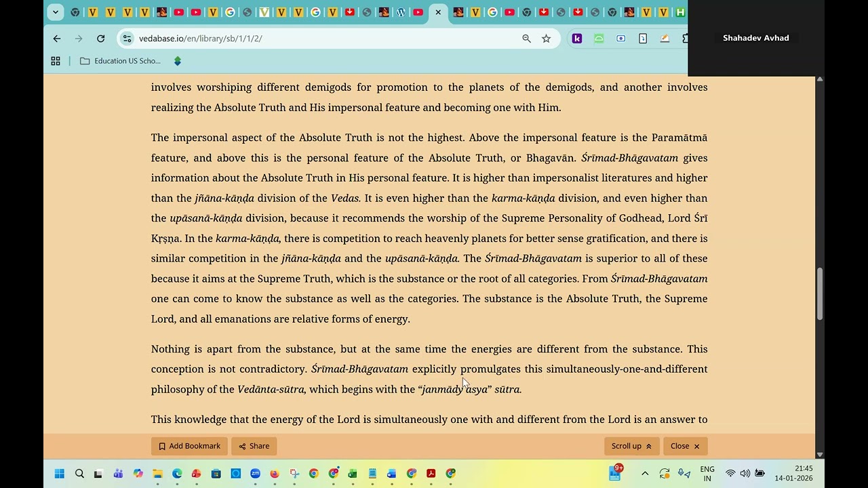Click the Add Bookmark button
The height and width of the screenshot is (488, 868).
click(x=189, y=446)
